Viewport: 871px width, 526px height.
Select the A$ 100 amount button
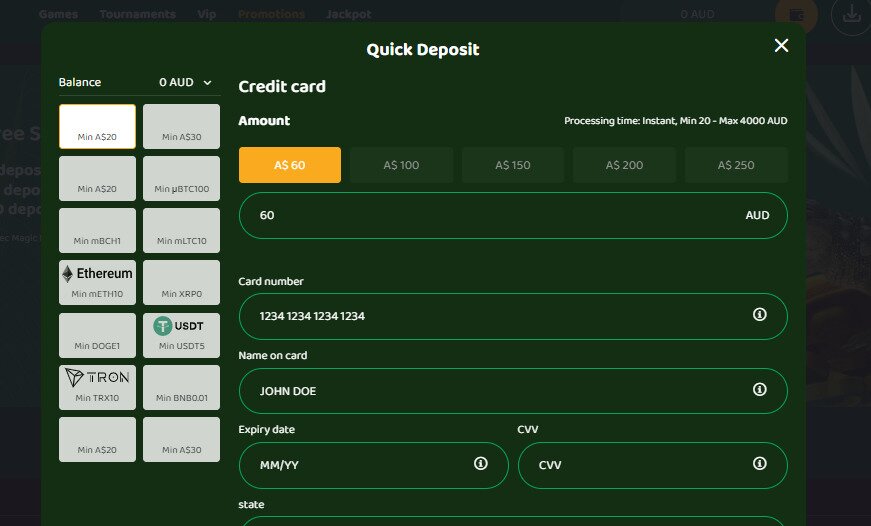tap(401, 165)
